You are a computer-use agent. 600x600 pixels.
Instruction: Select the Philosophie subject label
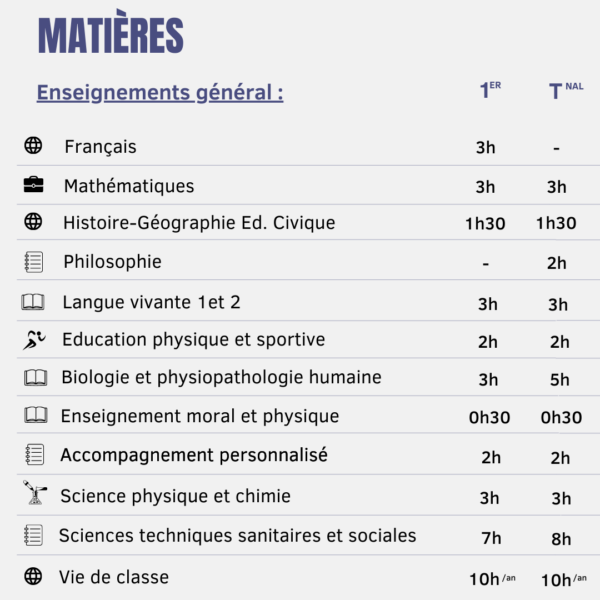coord(112,262)
